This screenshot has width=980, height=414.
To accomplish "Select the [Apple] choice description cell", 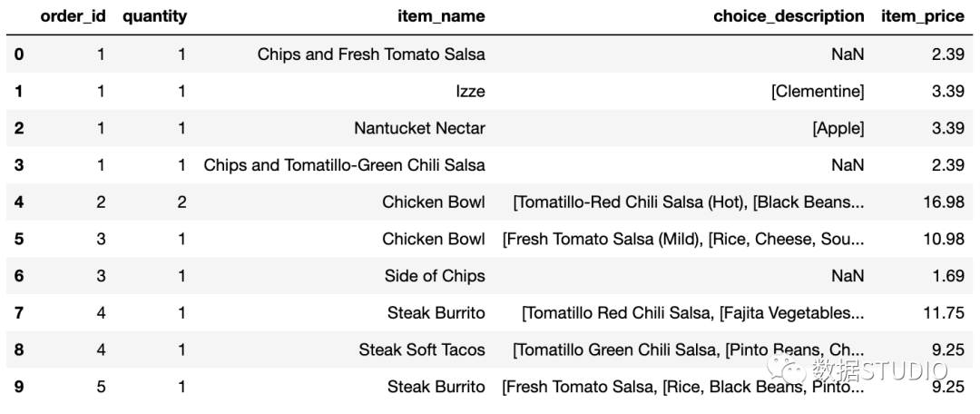I will click(x=838, y=128).
